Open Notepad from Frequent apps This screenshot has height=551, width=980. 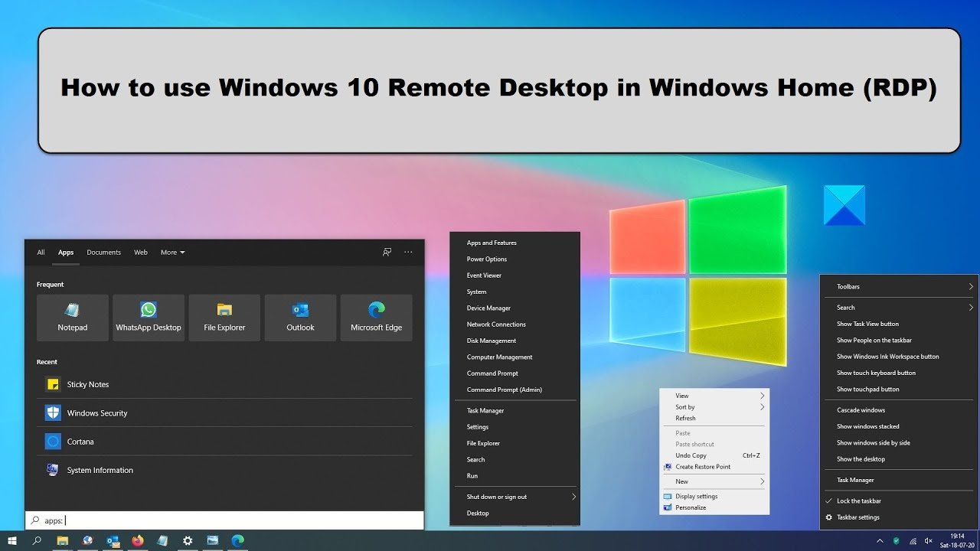click(x=73, y=318)
